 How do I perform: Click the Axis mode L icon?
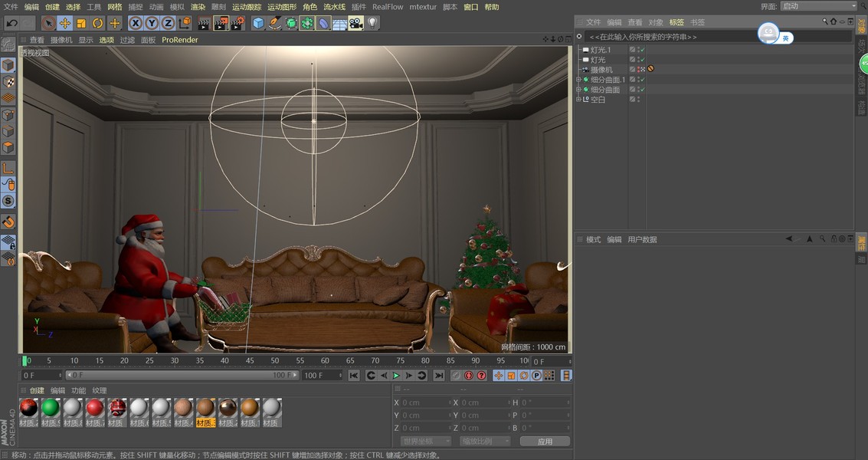8,168
